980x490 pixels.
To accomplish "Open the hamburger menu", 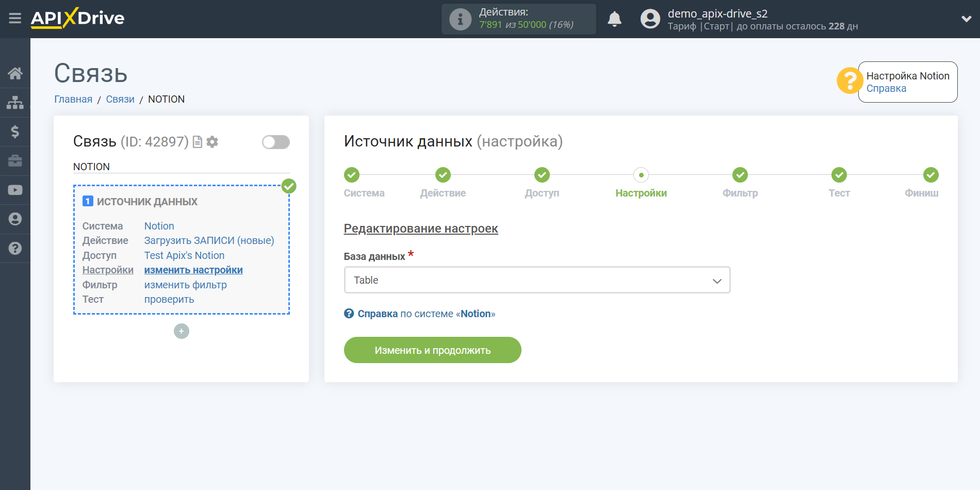I will coord(15,19).
